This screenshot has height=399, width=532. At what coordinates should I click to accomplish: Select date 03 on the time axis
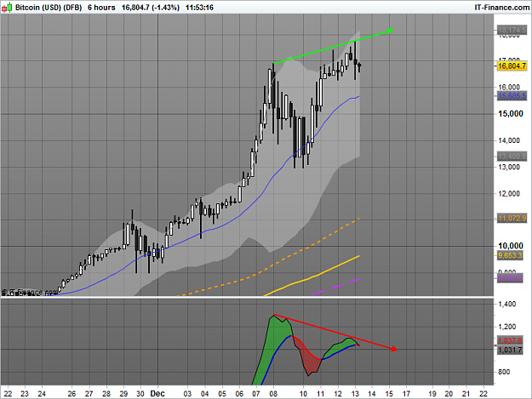(x=187, y=394)
